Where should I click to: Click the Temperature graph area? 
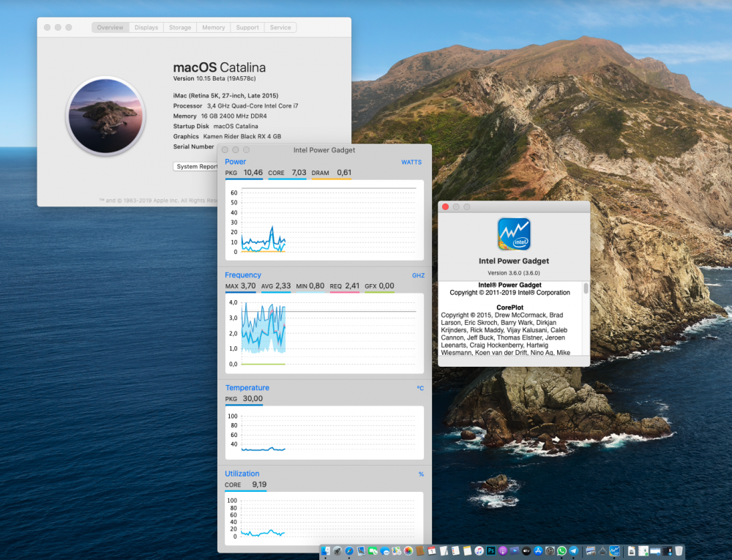[x=324, y=433]
